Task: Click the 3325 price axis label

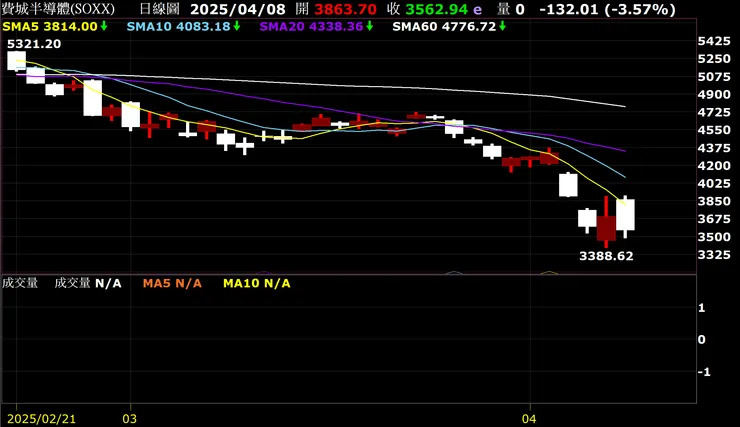Action: tap(714, 255)
